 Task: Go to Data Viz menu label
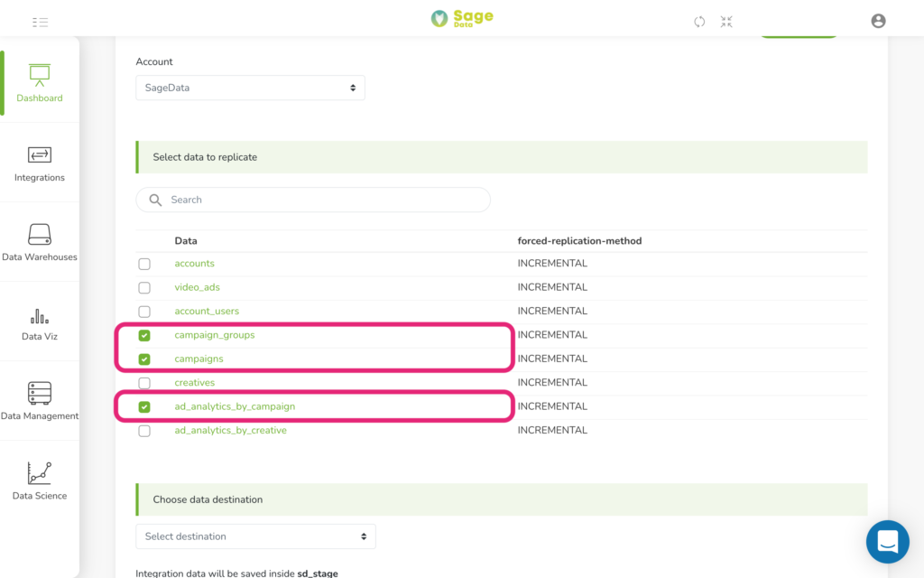[x=40, y=336]
